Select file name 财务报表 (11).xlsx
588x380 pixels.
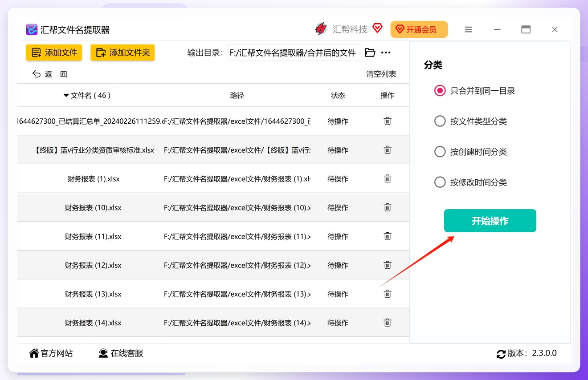pos(94,236)
